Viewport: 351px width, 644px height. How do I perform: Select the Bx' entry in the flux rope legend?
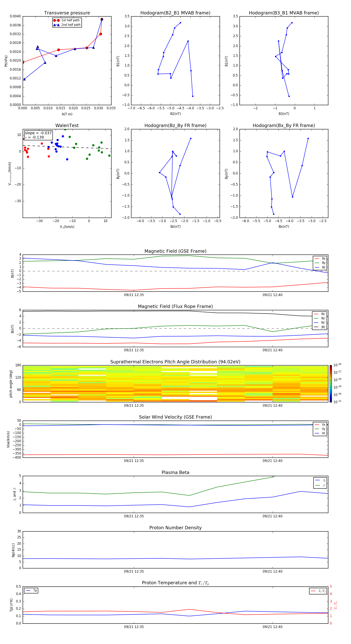pyautogui.click(x=320, y=314)
